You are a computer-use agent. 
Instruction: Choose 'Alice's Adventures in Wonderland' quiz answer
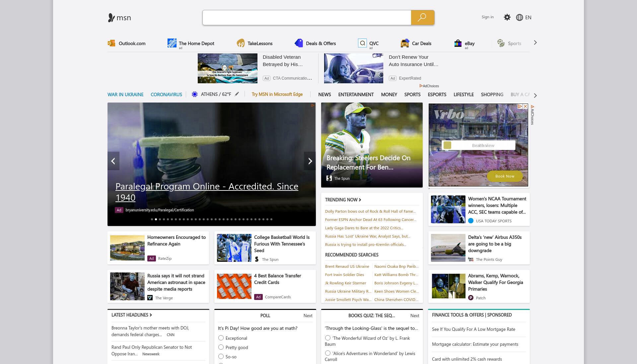(328, 353)
